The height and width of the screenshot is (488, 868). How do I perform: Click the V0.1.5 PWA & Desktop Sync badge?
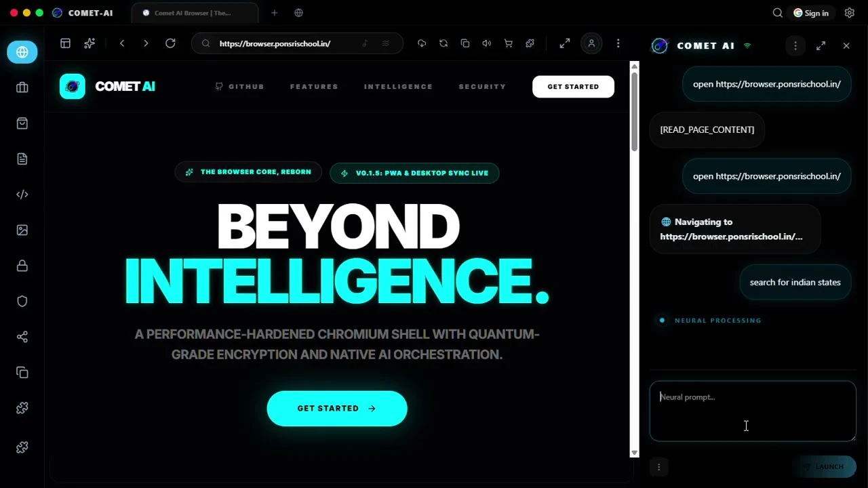pos(414,173)
